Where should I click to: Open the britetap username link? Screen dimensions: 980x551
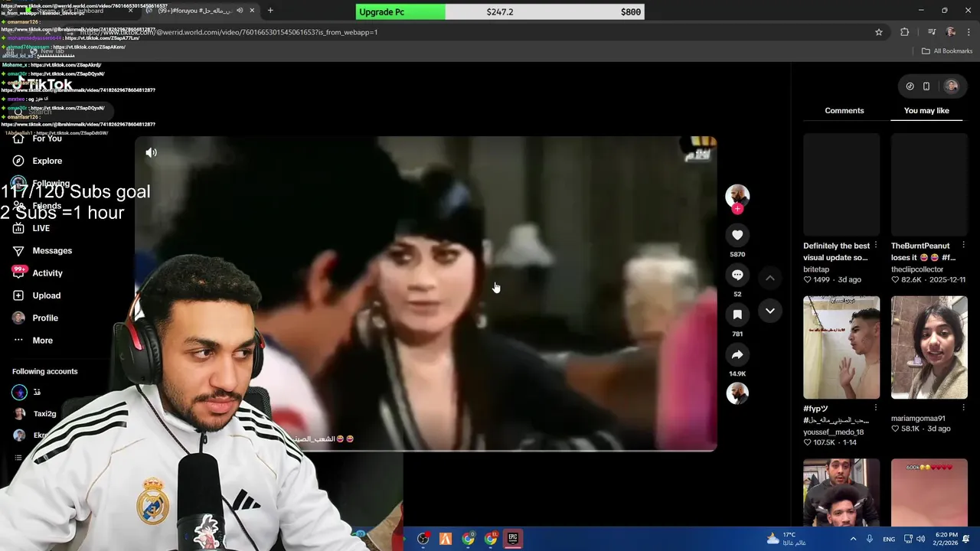pos(816,269)
